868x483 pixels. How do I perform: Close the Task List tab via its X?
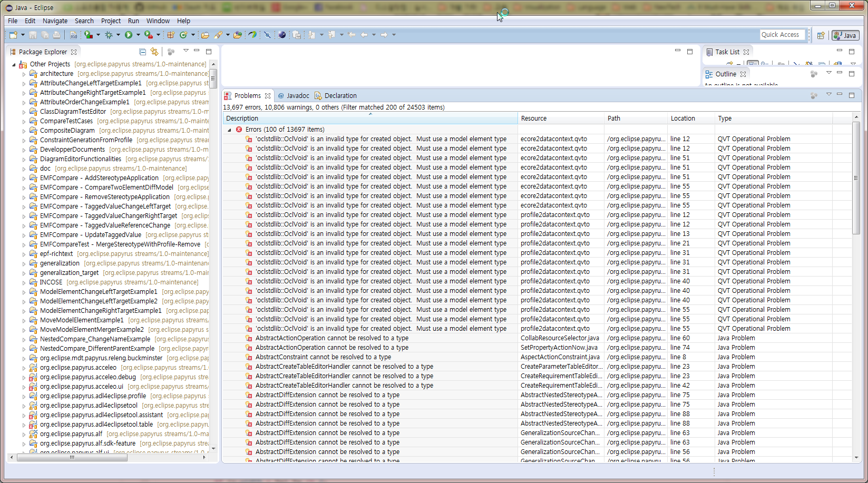pyautogui.click(x=746, y=52)
